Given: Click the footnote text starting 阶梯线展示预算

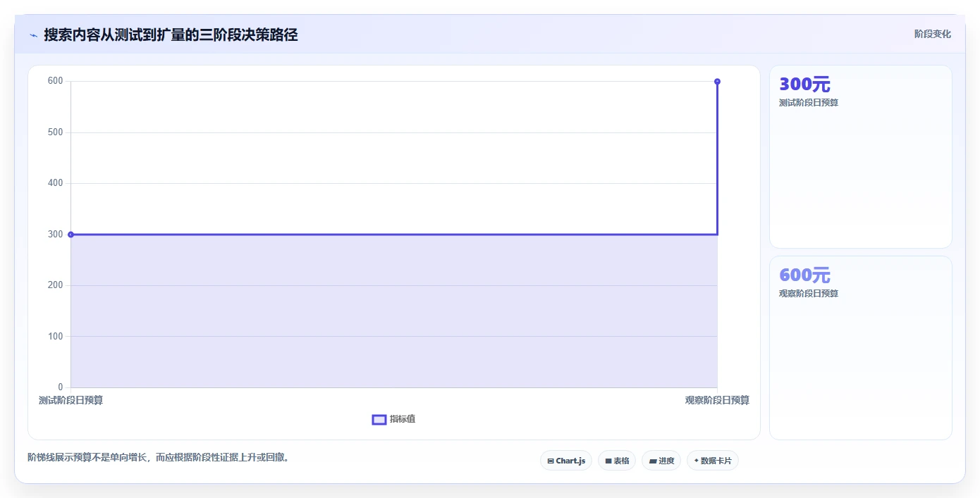Looking at the screenshot, I should click(161, 458).
